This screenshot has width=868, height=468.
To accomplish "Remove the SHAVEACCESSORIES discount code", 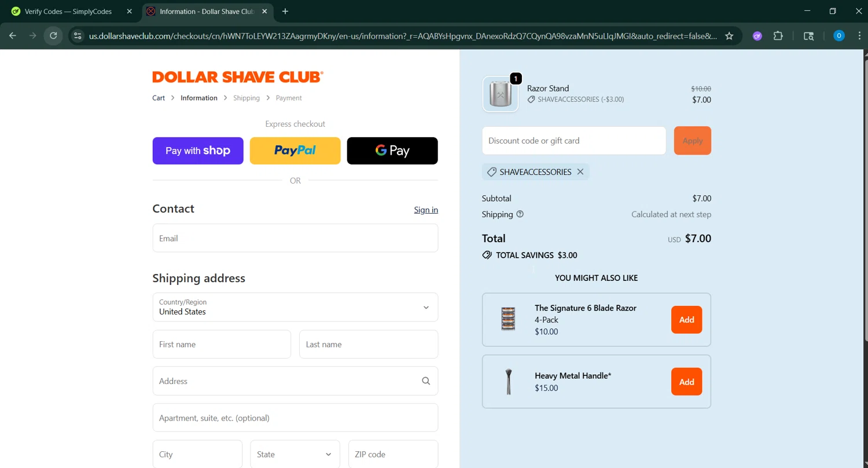I will point(580,172).
